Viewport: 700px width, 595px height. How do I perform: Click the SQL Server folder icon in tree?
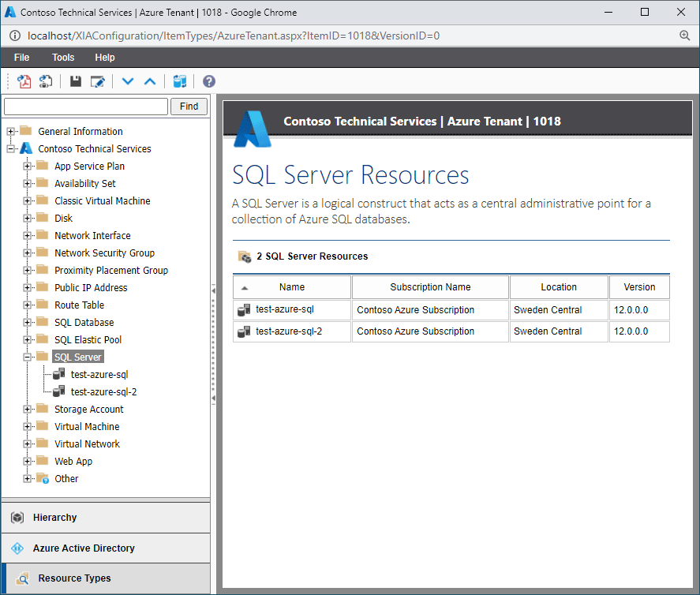tap(43, 356)
